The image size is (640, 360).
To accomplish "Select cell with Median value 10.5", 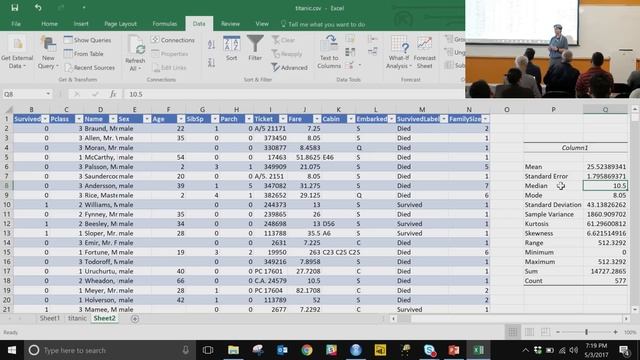I will (605, 186).
